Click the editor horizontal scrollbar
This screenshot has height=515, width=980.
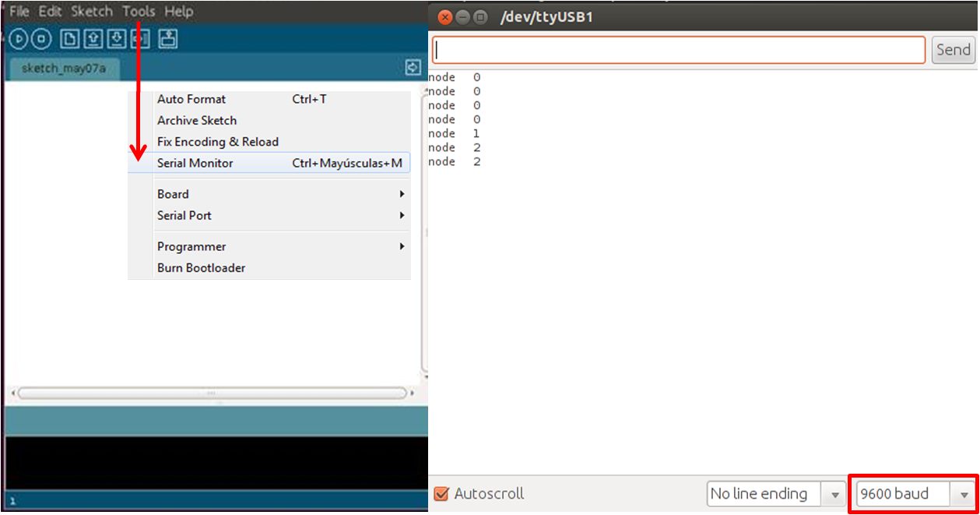click(x=212, y=393)
